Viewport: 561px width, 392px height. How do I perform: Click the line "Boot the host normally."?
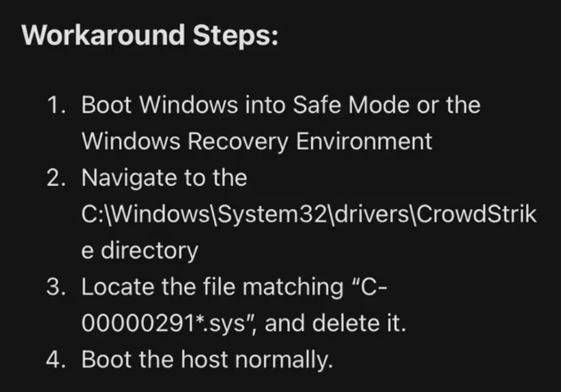coord(207,359)
